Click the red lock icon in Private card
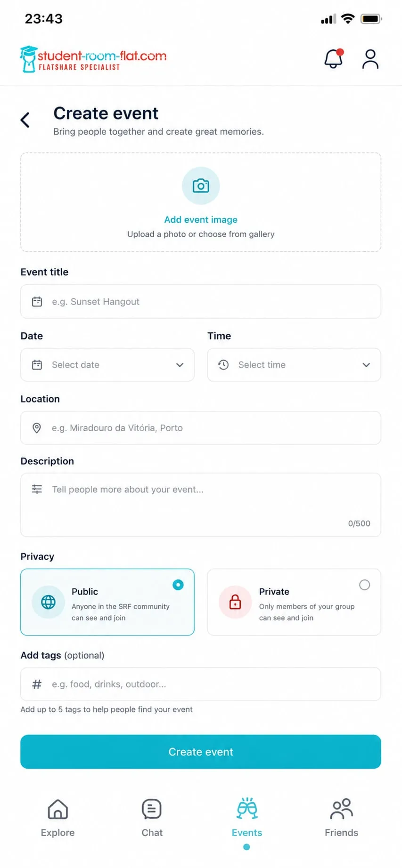Image resolution: width=402 pixels, height=868 pixels. click(x=235, y=602)
